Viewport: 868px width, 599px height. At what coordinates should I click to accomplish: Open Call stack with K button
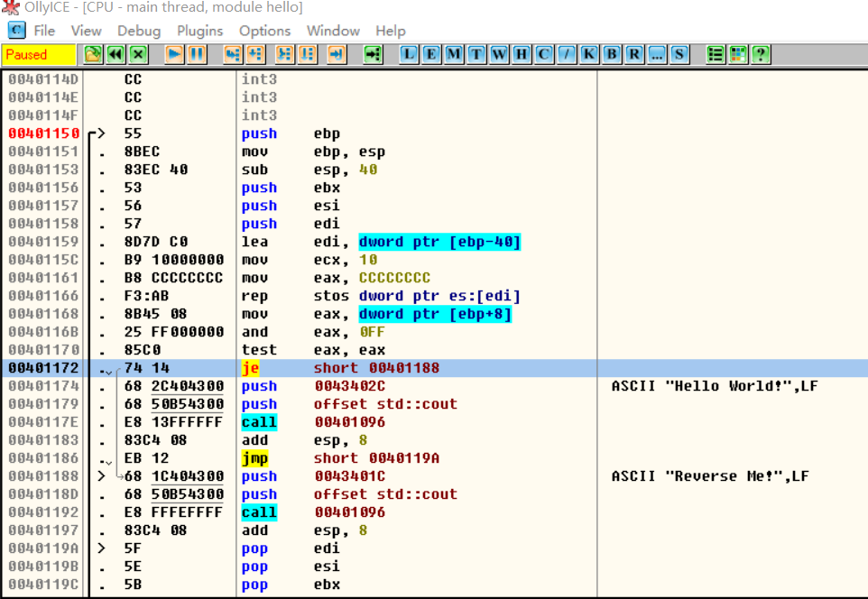590,54
